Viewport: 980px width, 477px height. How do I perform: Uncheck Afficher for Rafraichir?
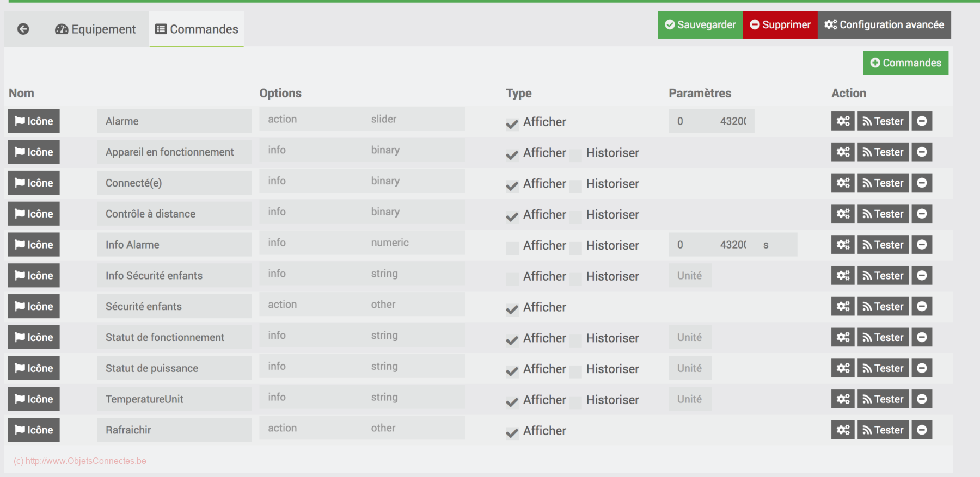coord(512,433)
